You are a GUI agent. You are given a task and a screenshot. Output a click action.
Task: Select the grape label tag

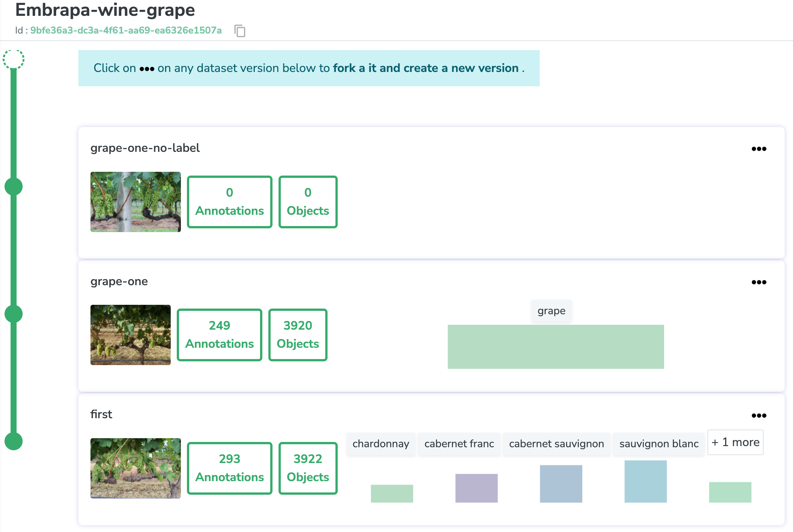click(551, 311)
